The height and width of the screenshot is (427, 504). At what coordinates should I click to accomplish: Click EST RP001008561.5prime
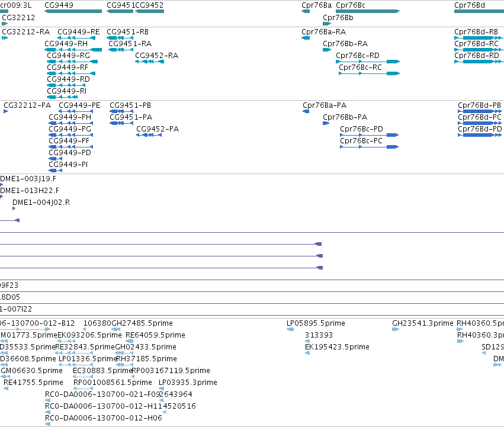pos(113,383)
